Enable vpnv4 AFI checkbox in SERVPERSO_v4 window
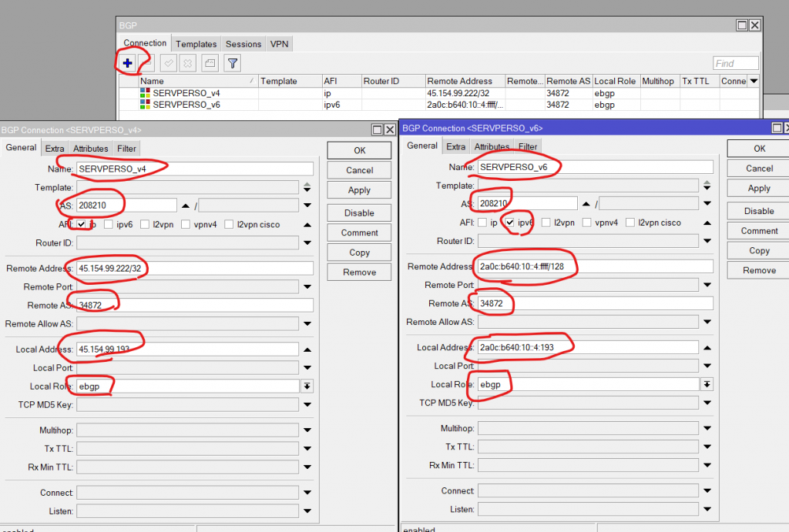This screenshot has height=532, width=789. pyautogui.click(x=186, y=224)
